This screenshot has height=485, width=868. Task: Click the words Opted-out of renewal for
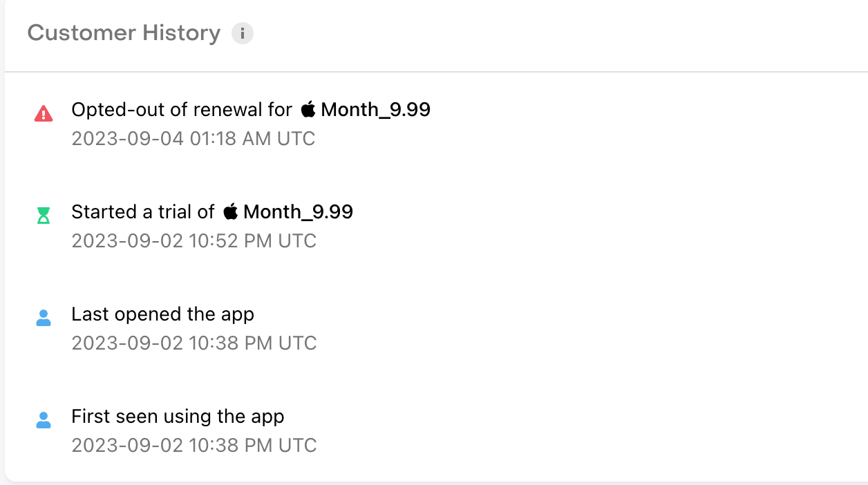pyautogui.click(x=182, y=110)
